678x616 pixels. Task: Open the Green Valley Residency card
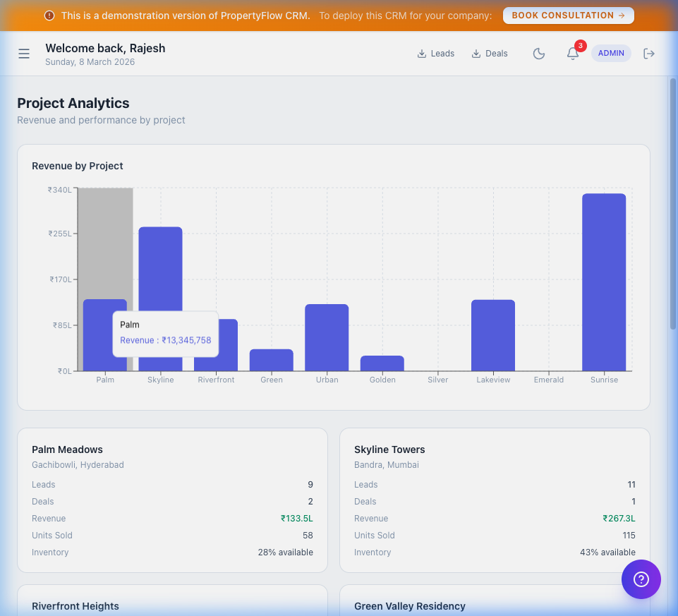click(409, 606)
